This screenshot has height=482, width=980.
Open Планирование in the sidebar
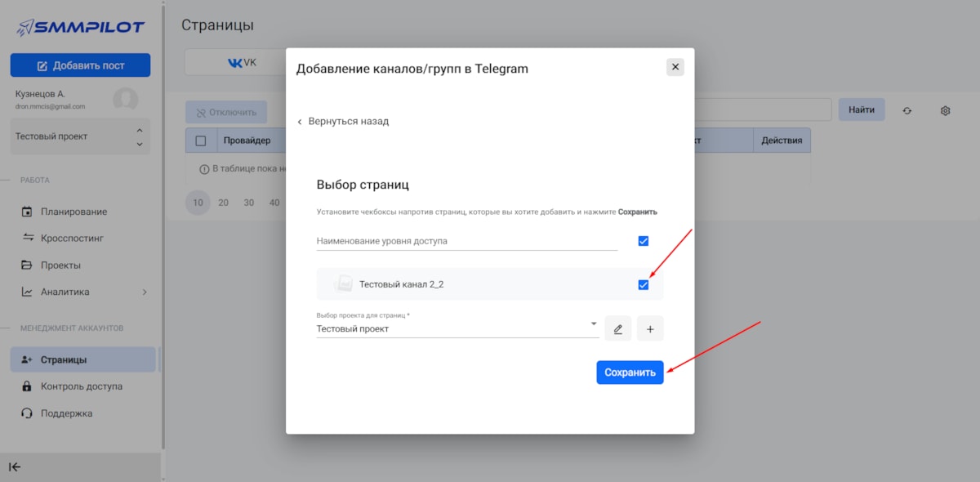(x=73, y=212)
